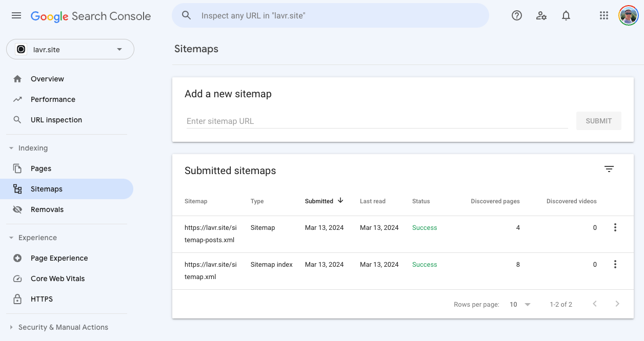Open the Google apps grid
644x341 pixels.
(x=604, y=15)
